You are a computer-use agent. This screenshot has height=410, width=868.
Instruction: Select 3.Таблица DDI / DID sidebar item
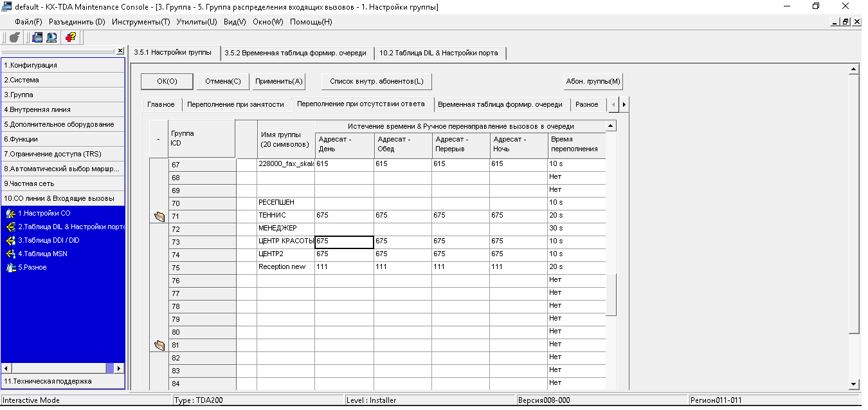(x=44, y=240)
